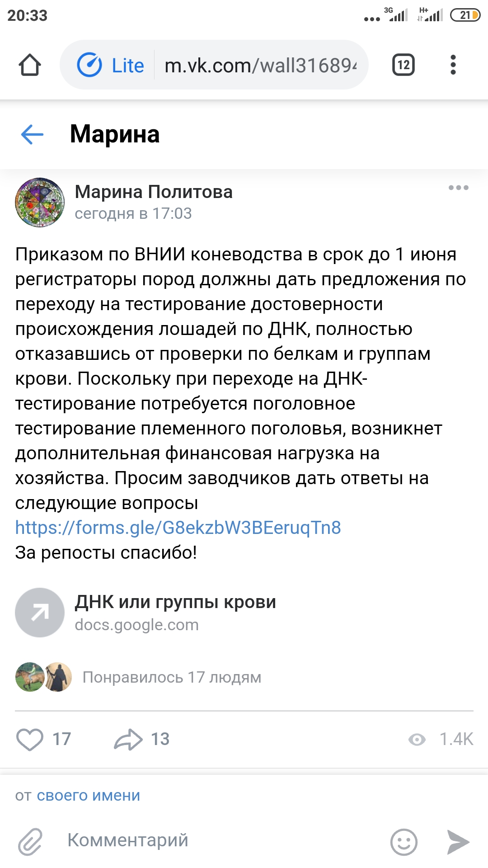Attach a file with paperclip icon
Screen dimensions: 488x868
click(x=30, y=841)
